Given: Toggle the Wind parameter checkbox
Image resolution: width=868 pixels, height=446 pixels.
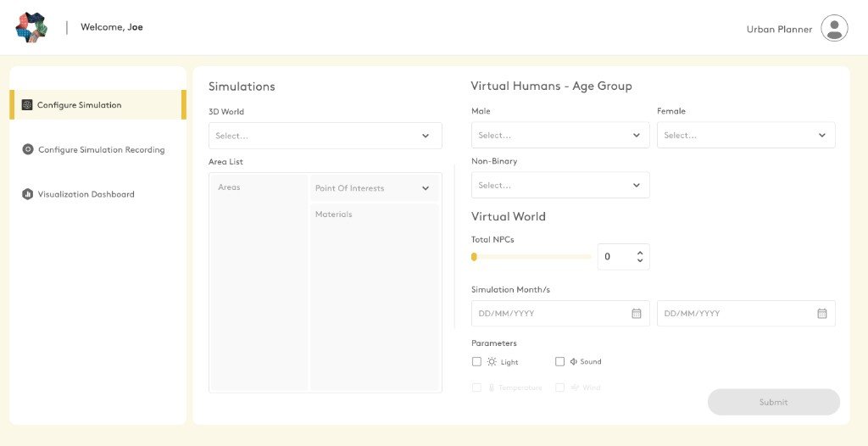Looking at the screenshot, I should pyautogui.click(x=559, y=387).
